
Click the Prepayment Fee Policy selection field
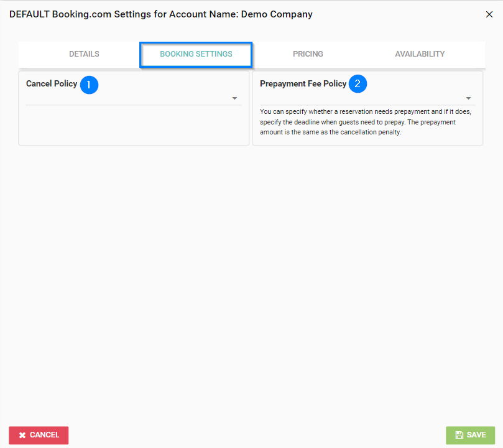[367, 98]
